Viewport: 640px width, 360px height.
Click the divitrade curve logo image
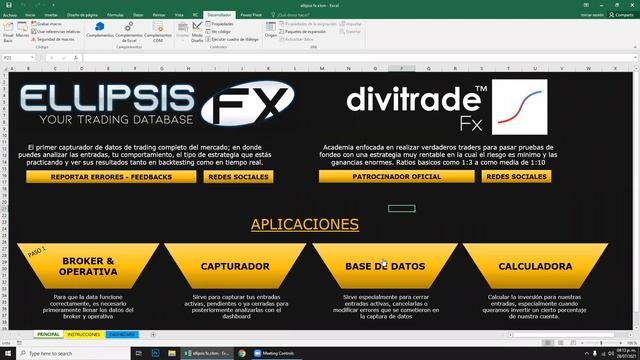pyautogui.click(x=520, y=107)
